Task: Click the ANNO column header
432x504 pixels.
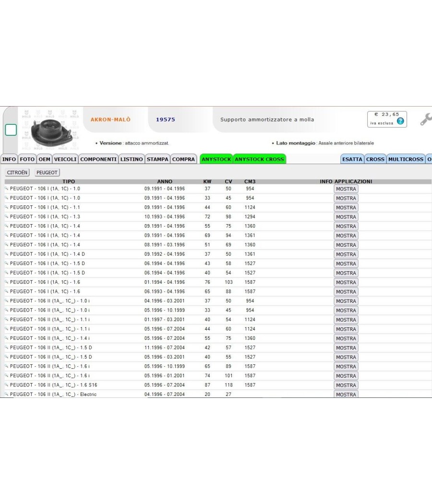Action: coord(165,181)
